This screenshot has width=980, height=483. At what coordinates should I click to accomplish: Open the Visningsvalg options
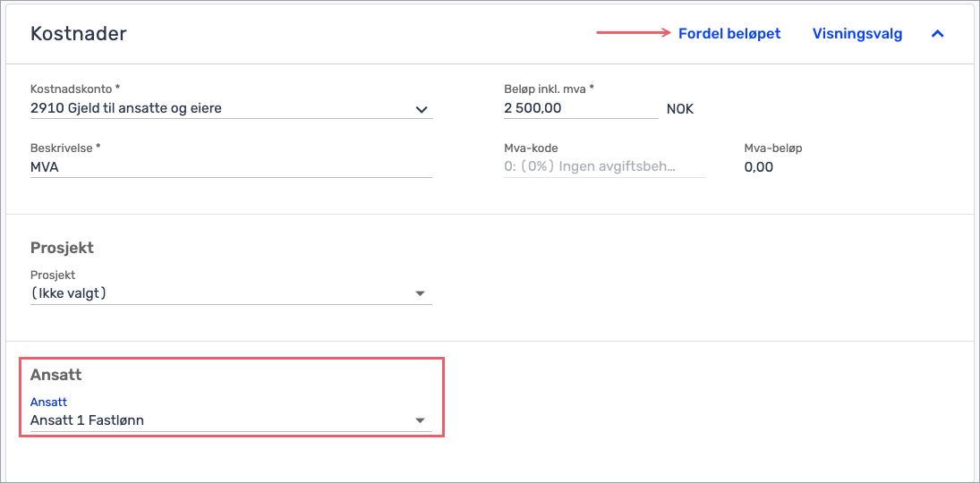[856, 34]
